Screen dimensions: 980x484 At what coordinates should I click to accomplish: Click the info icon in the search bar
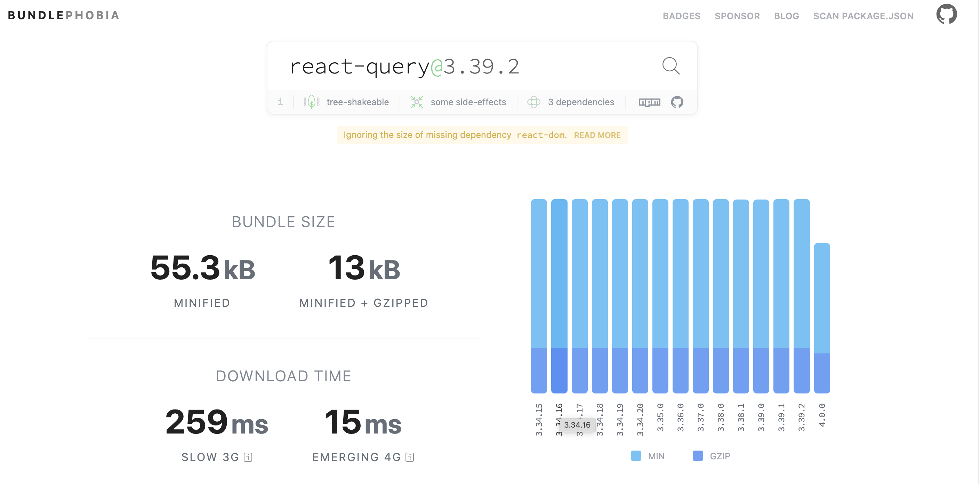point(280,102)
